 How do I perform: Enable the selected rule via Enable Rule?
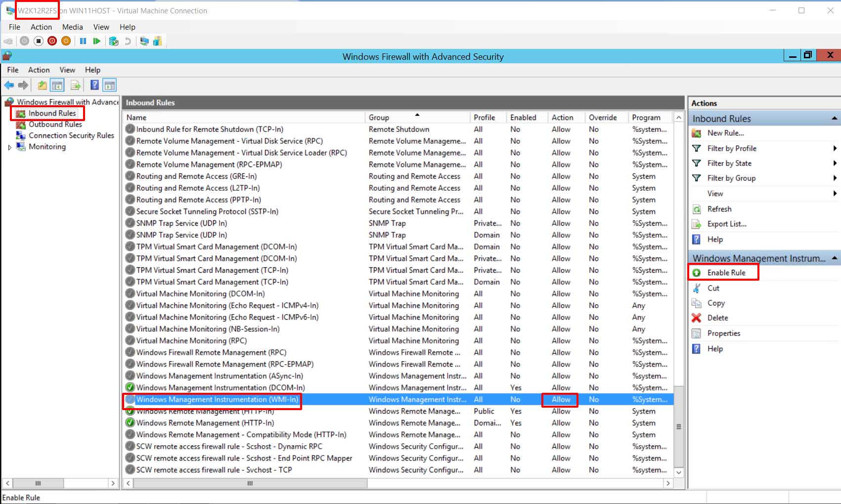726,273
